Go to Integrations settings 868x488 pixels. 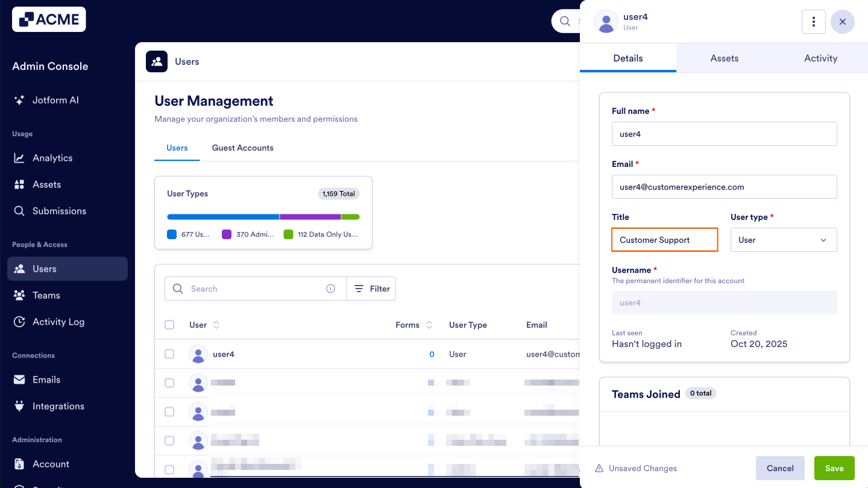[x=58, y=406]
